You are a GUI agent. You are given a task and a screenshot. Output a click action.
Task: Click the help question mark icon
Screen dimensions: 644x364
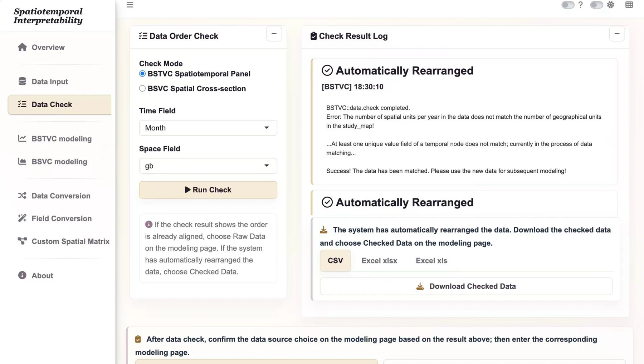tap(580, 5)
